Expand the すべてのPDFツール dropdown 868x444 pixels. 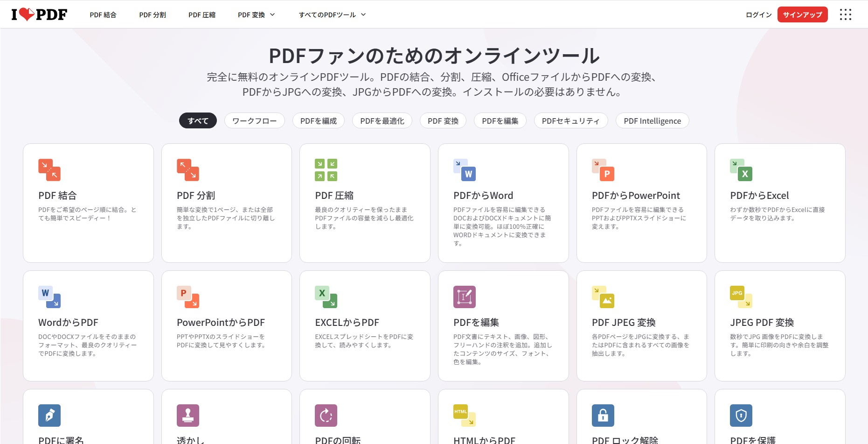click(x=332, y=15)
